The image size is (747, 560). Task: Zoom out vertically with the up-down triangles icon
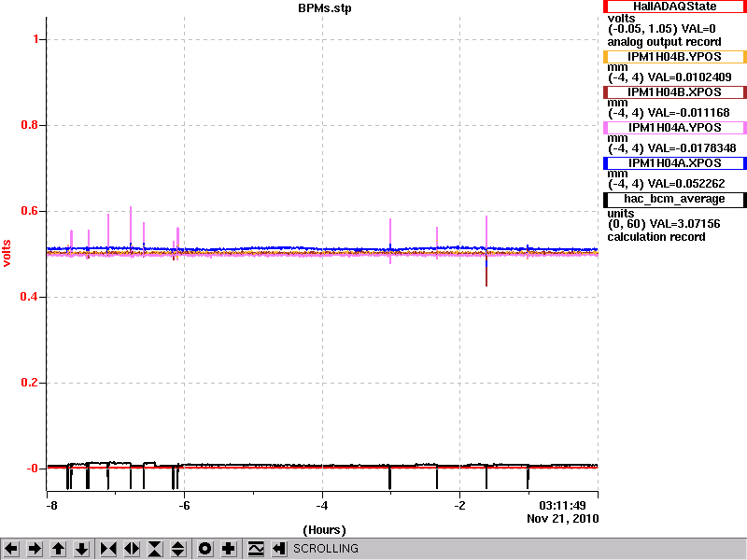coord(177,549)
